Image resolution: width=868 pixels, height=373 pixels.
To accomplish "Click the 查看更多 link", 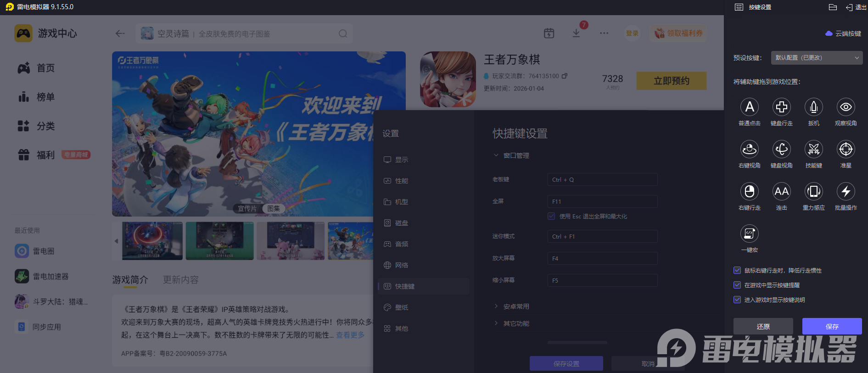I will click(x=351, y=335).
